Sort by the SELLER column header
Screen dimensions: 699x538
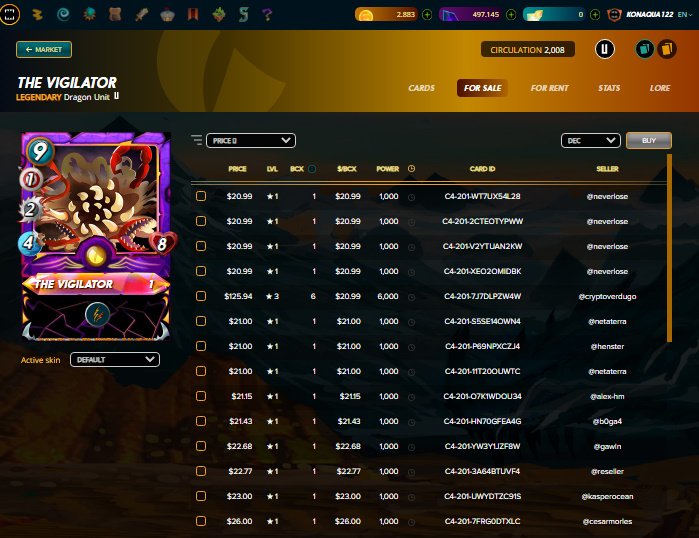pos(607,169)
